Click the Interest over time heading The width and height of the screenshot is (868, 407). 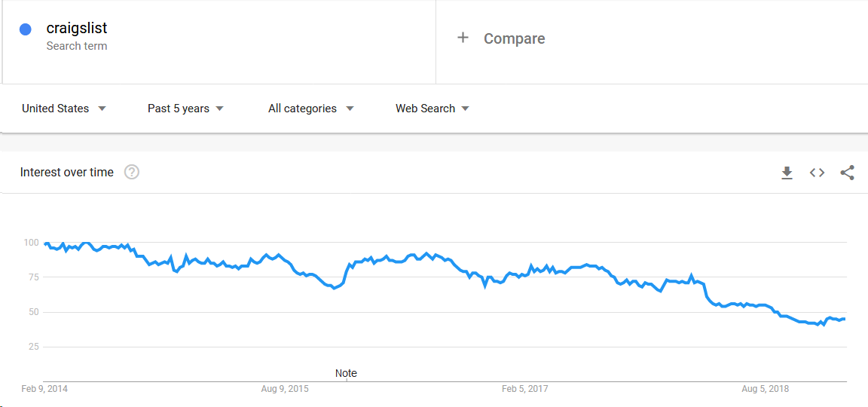click(x=67, y=173)
